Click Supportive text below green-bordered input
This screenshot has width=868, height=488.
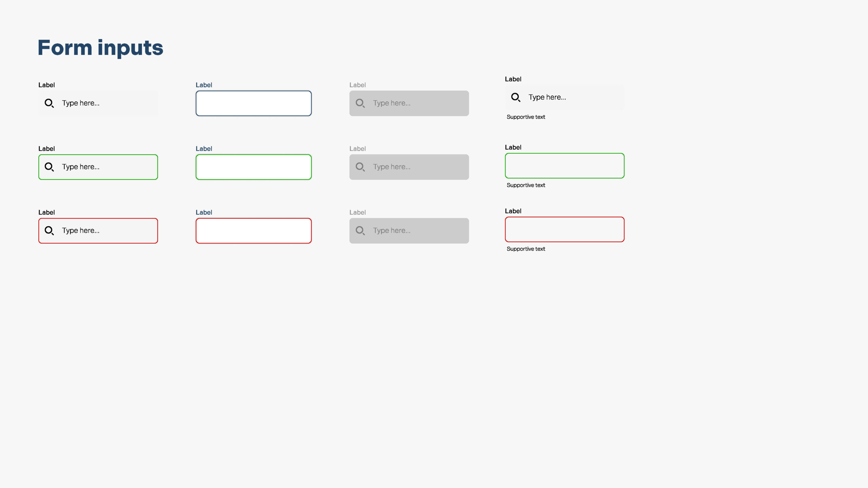[526, 185]
